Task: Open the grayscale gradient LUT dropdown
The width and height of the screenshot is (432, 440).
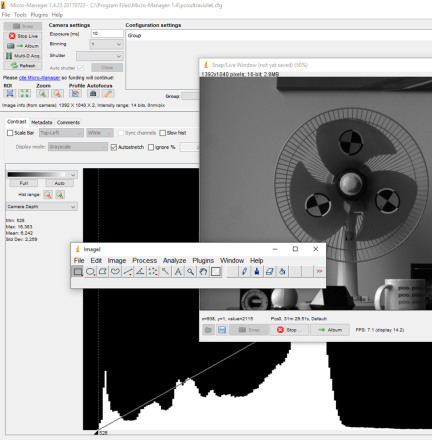Action: pyautogui.click(x=42, y=175)
